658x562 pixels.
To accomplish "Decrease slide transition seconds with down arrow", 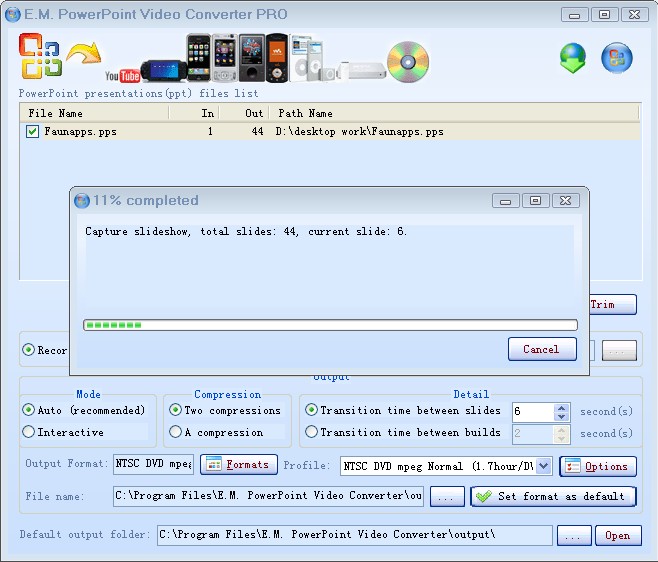I will coord(561,417).
